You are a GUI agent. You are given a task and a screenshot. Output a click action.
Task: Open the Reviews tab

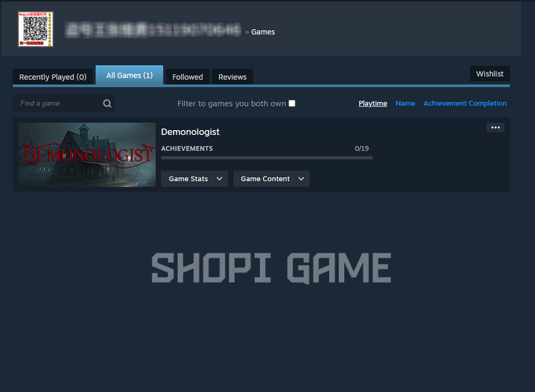click(233, 76)
